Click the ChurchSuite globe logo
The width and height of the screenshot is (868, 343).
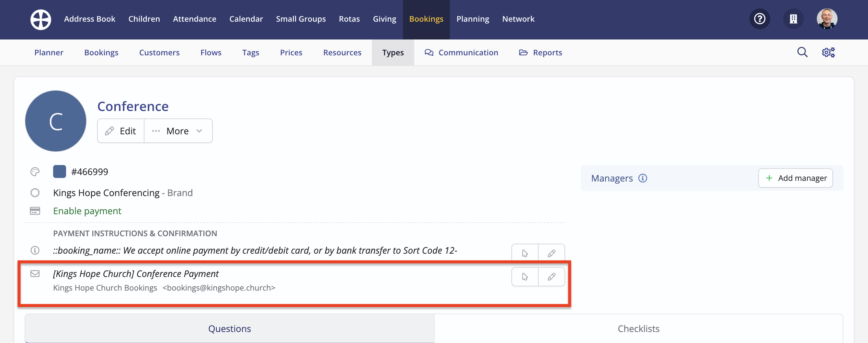point(41,19)
